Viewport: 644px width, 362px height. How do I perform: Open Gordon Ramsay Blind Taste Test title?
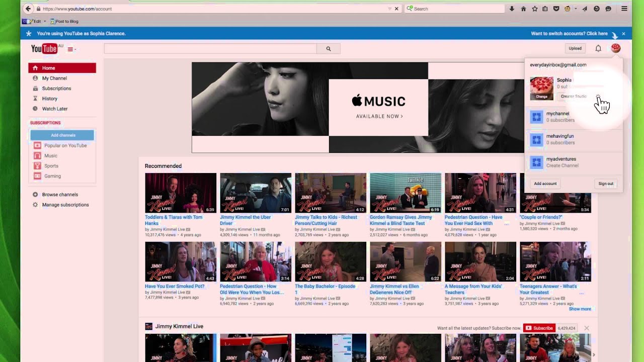400,220
